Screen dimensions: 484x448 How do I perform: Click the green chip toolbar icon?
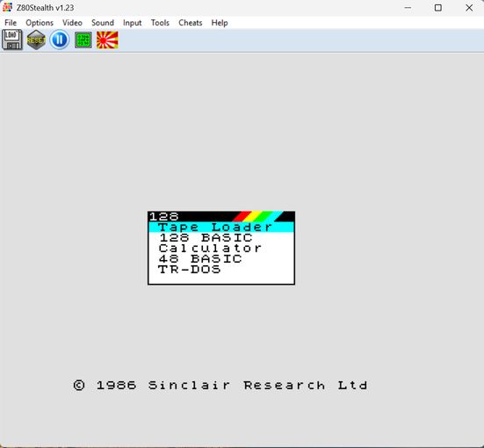click(83, 40)
